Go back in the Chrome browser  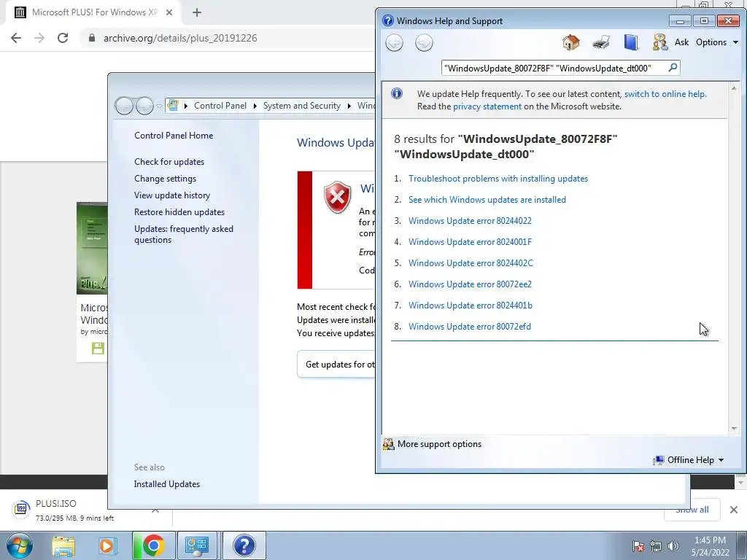[x=16, y=38]
